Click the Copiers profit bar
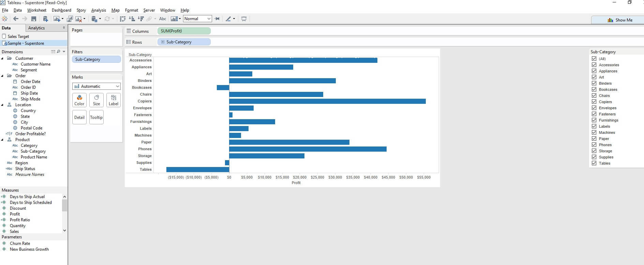Image resolution: width=644 pixels, height=265 pixels. click(327, 101)
